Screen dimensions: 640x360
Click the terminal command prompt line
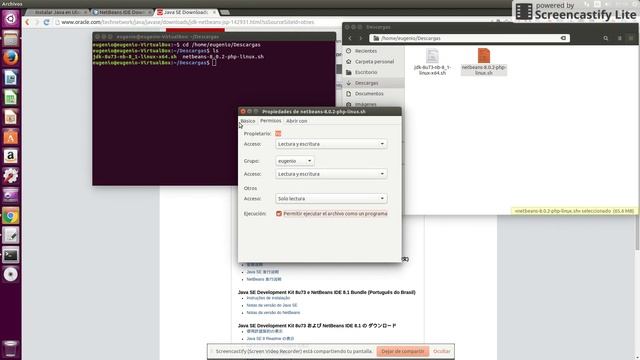tap(154, 63)
